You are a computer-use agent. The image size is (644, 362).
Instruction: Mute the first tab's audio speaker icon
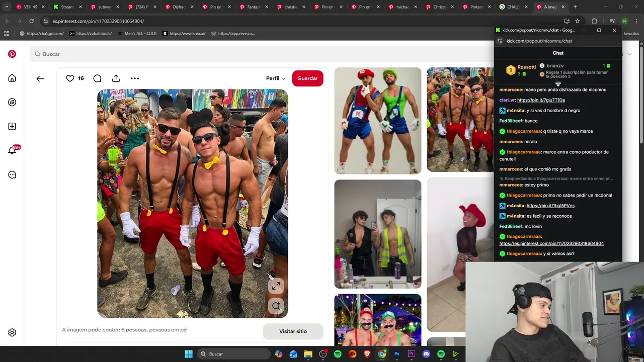35,7
